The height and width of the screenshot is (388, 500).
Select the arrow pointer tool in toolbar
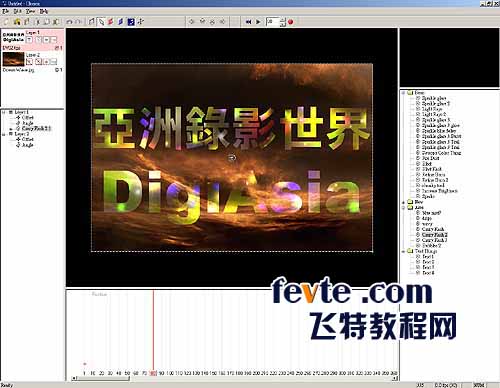101,22
